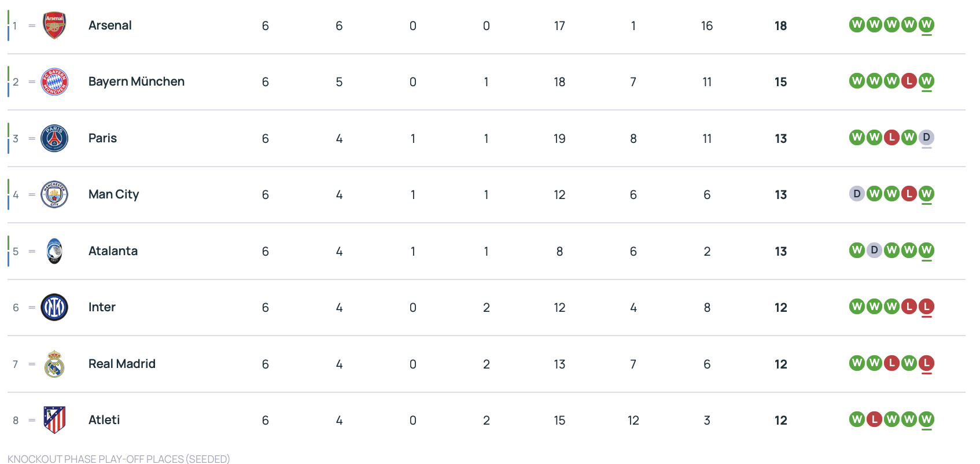Select the Atleti club badge
The image size is (980, 464).
(x=54, y=420)
